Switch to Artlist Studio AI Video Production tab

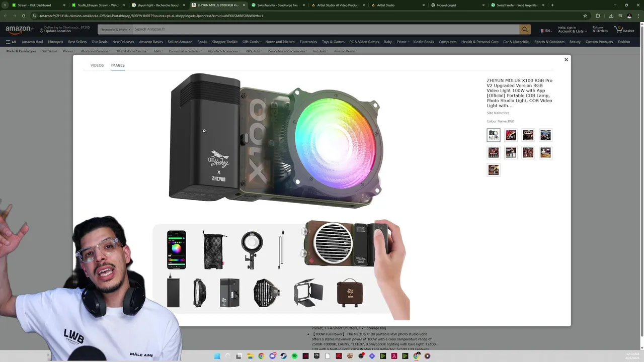click(338, 5)
